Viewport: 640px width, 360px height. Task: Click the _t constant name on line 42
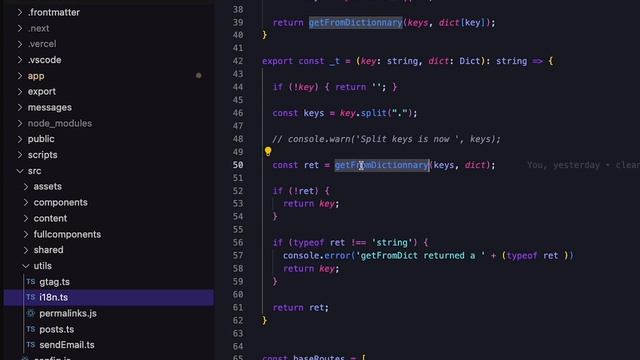(x=334, y=61)
